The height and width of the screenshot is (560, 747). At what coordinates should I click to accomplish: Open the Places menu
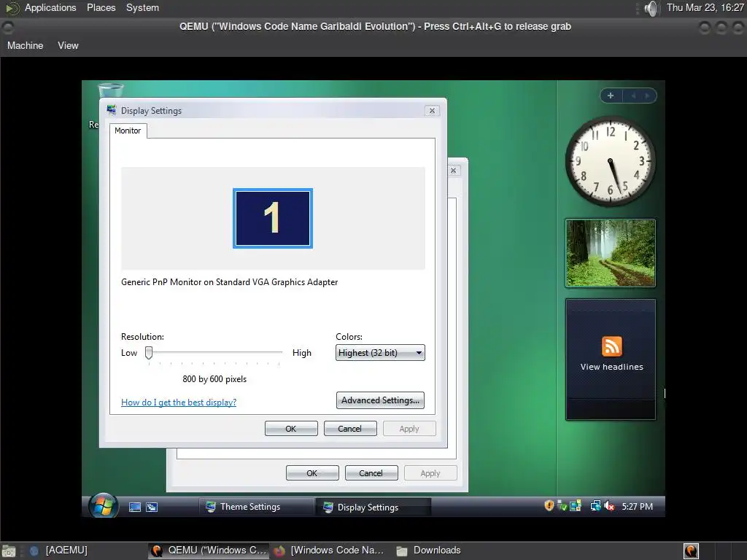tap(101, 7)
